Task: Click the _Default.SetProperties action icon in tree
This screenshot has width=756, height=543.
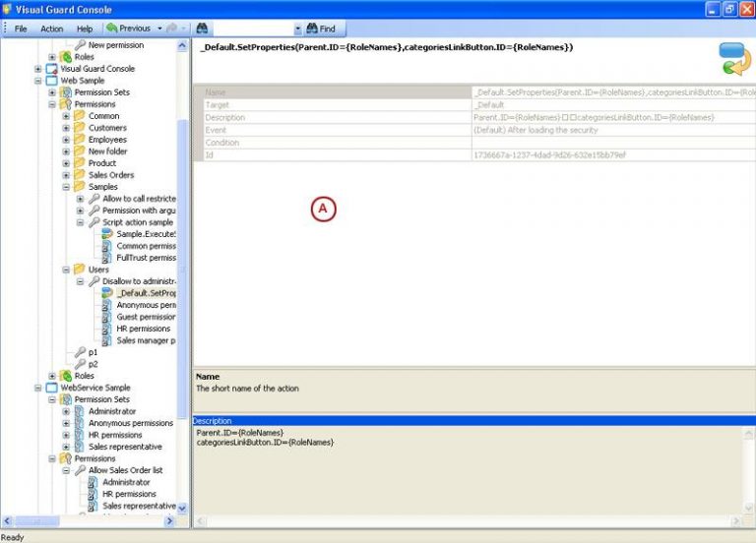Action: tap(107, 293)
